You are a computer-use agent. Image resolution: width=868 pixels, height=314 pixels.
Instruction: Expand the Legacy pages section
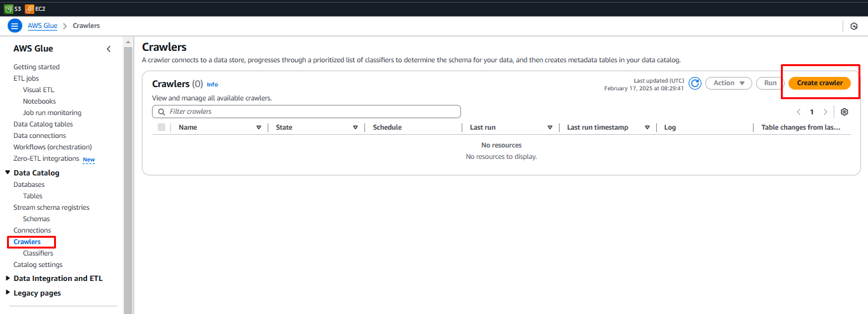pos(8,293)
